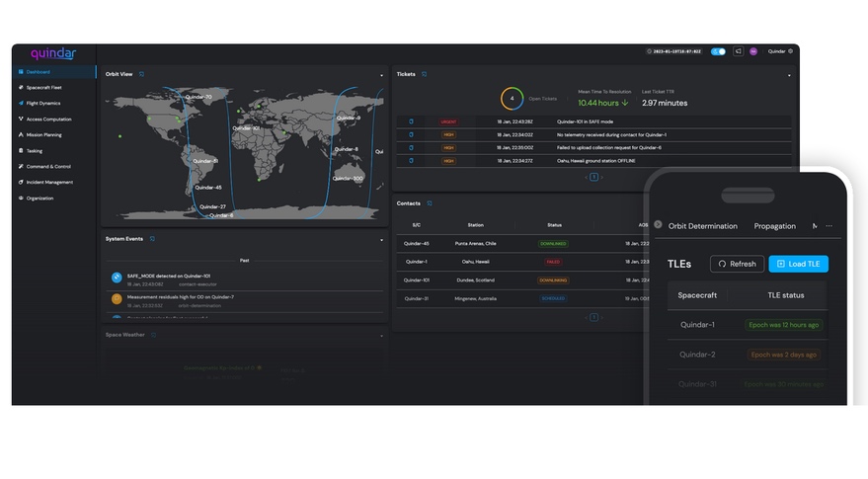Click the UTC clock timestamp
This screenshot has height=479, width=868.
(x=674, y=51)
